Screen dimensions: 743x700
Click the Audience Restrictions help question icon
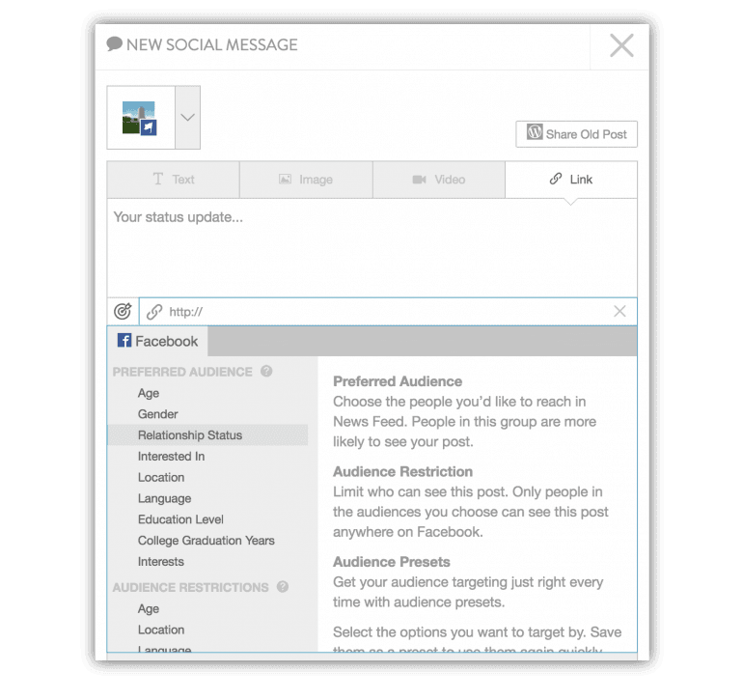pyautogui.click(x=283, y=587)
